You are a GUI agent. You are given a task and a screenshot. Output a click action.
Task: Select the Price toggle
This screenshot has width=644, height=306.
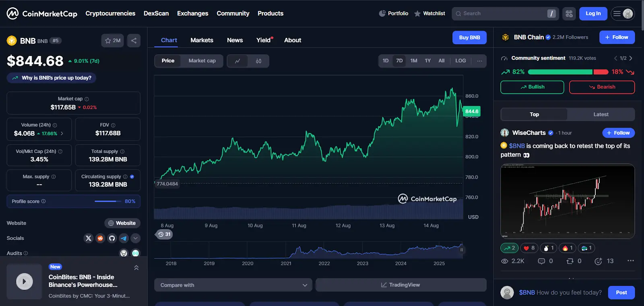point(168,61)
